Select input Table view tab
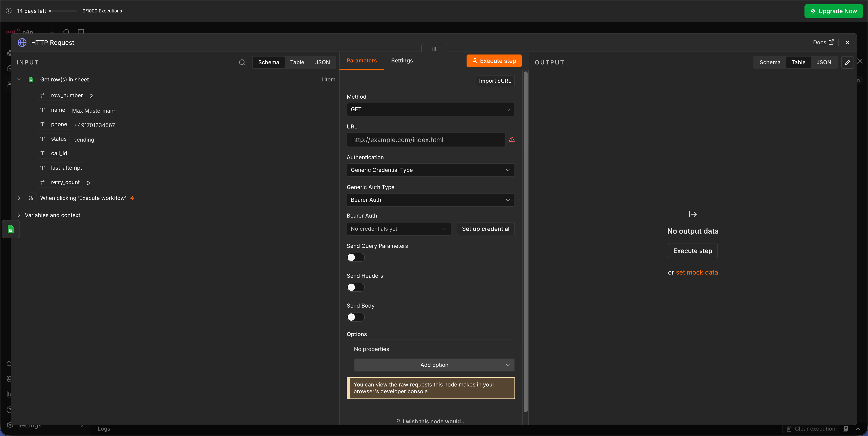Screen dimensions: 868x436 coord(297,62)
